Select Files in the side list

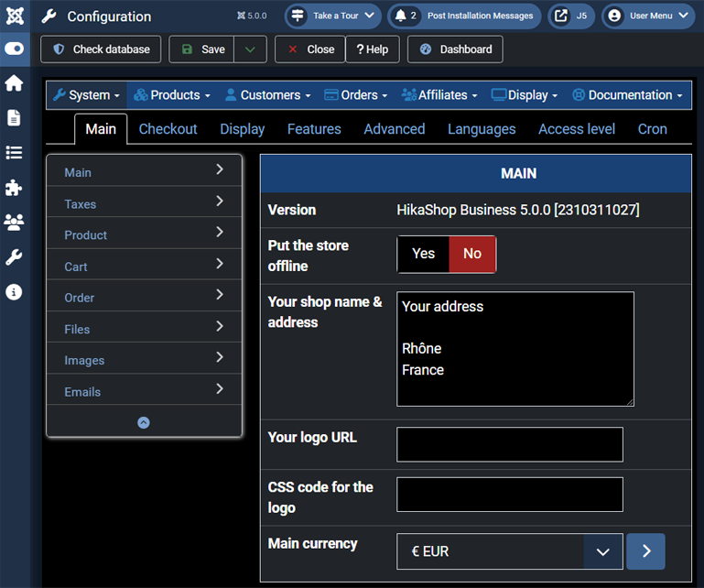point(144,327)
